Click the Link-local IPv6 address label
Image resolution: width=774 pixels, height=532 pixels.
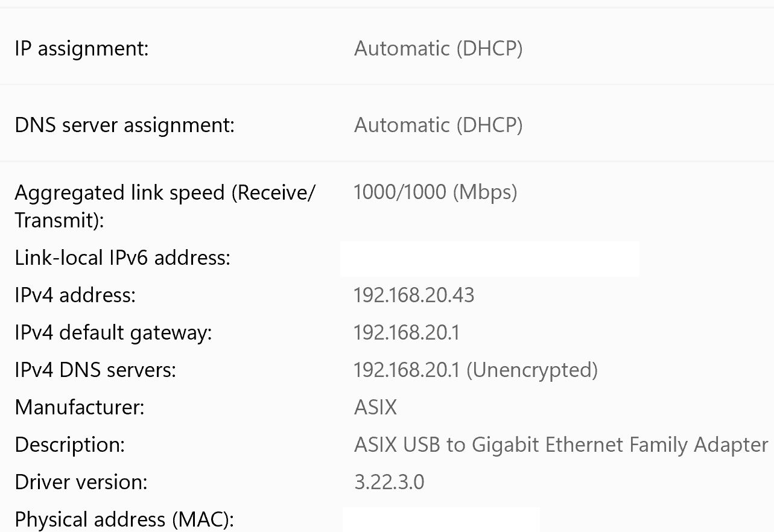click(122, 258)
